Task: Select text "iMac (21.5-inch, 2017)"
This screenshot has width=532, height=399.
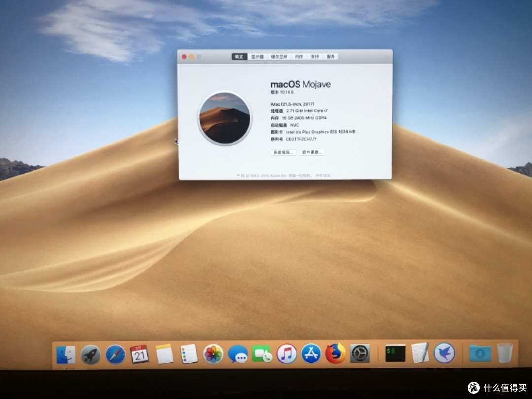Action: click(293, 104)
